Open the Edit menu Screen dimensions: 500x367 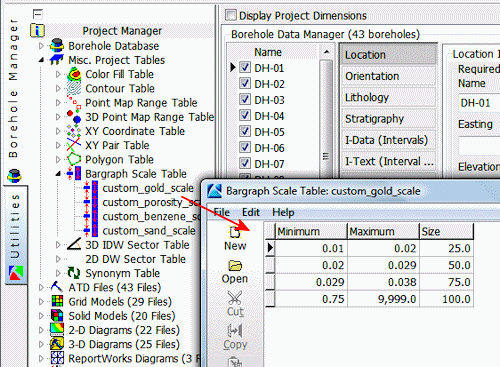tap(251, 212)
